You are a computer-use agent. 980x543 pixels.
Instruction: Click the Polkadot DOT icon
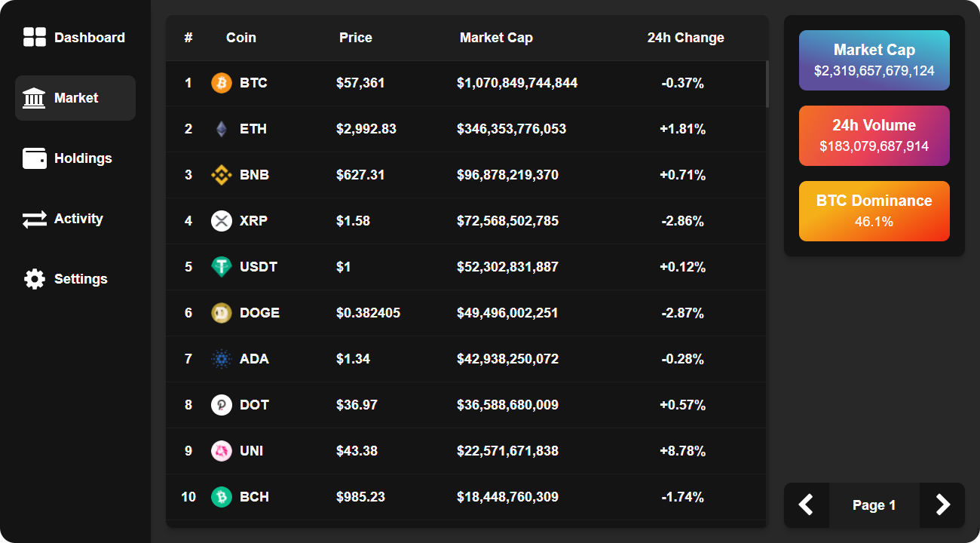(222, 405)
